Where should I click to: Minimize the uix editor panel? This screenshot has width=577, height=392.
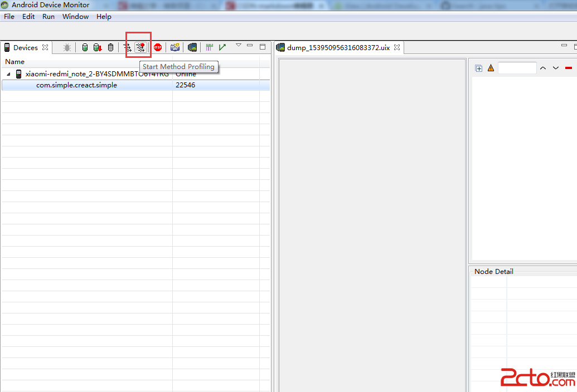[x=564, y=45]
